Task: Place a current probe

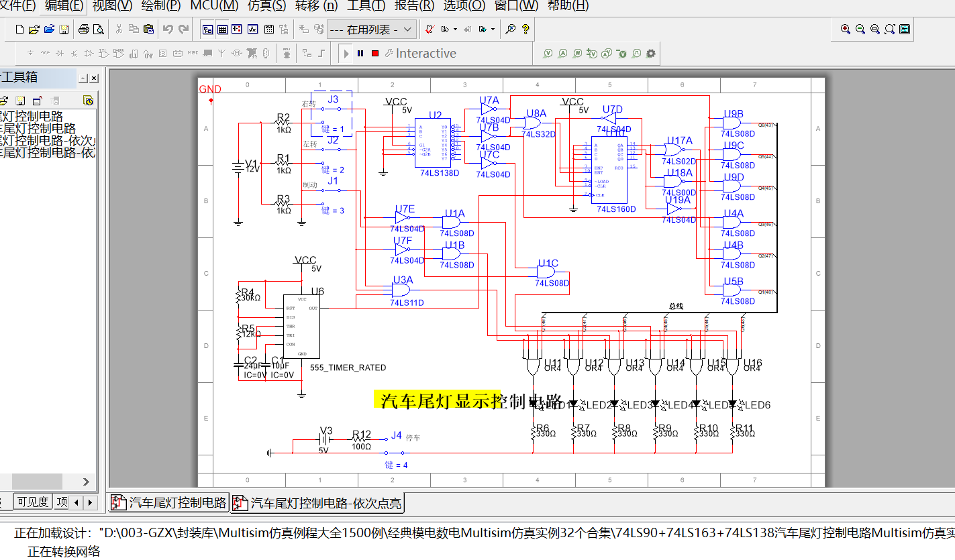Action: (x=562, y=54)
